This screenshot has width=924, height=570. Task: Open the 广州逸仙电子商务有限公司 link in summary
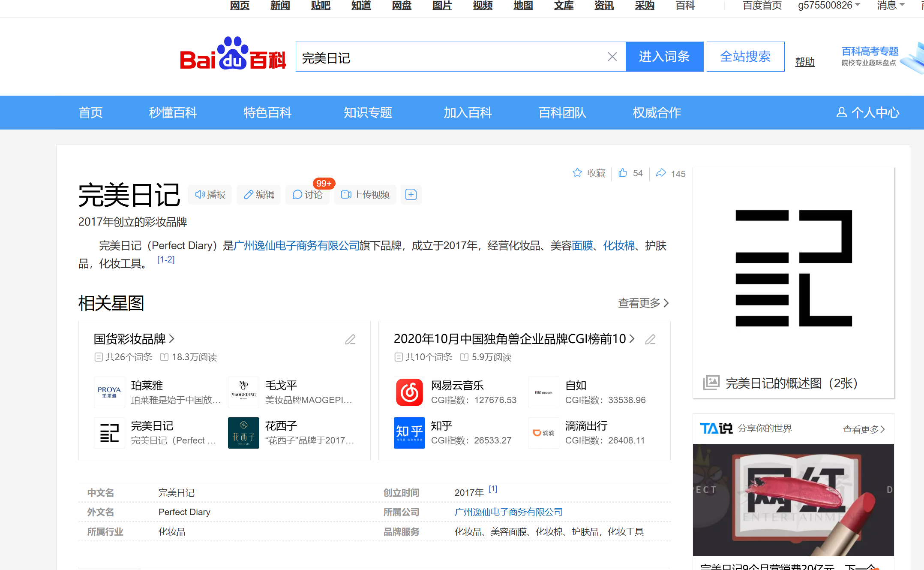click(x=297, y=246)
